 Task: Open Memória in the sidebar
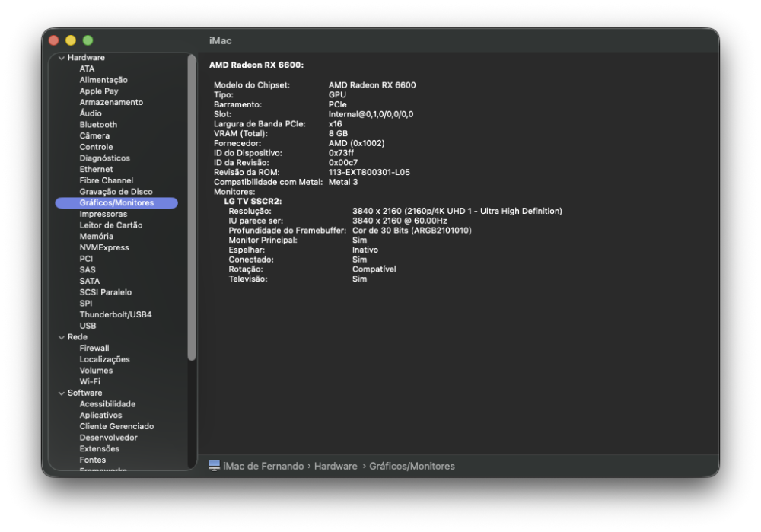[97, 237]
